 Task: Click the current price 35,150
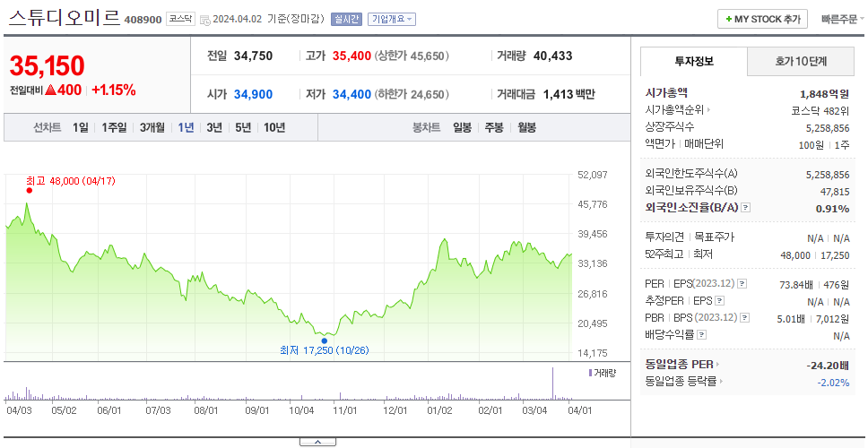[x=47, y=65]
